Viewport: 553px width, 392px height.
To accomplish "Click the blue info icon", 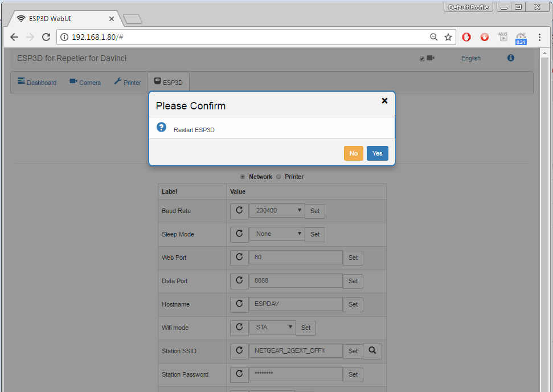I will coord(511,58).
